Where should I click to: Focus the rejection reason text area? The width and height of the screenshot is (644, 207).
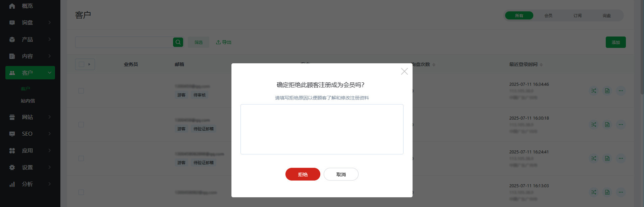point(322,129)
